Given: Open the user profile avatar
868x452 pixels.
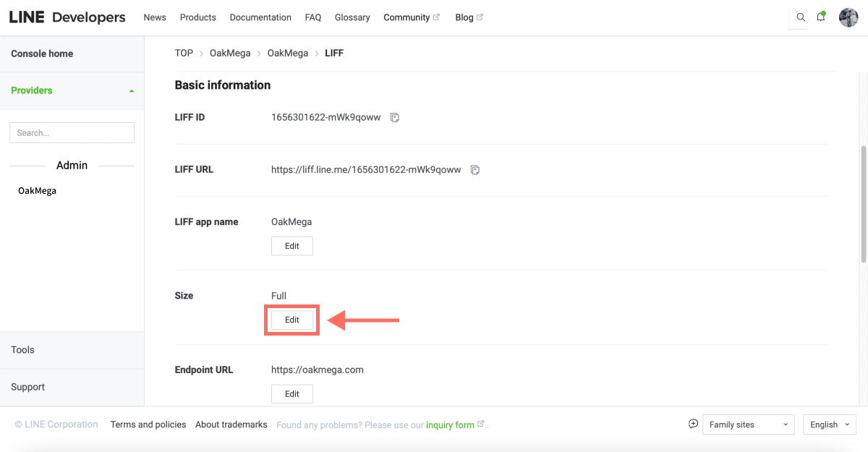Looking at the screenshot, I should (848, 17).
